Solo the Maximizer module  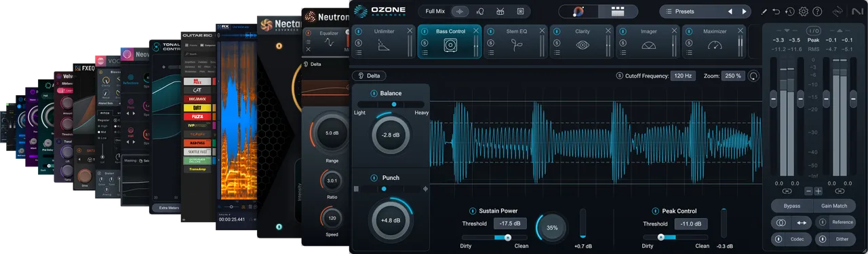click(689, 42)
